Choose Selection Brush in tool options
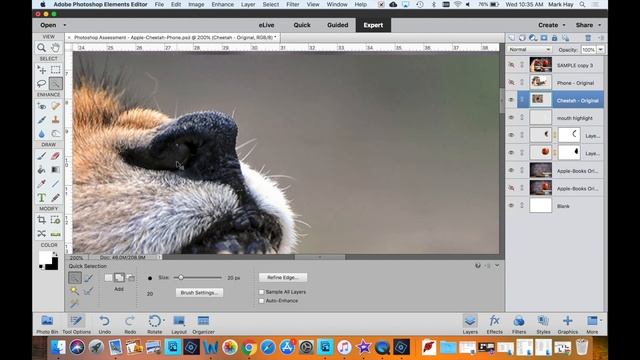Screen dimensions: 640x360 coord(89,278)
